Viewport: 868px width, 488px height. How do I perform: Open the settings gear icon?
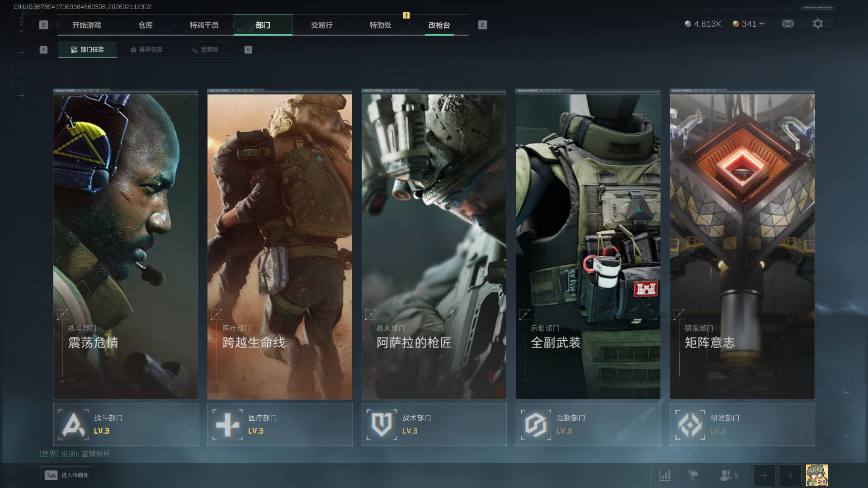(x=817, y=24)
